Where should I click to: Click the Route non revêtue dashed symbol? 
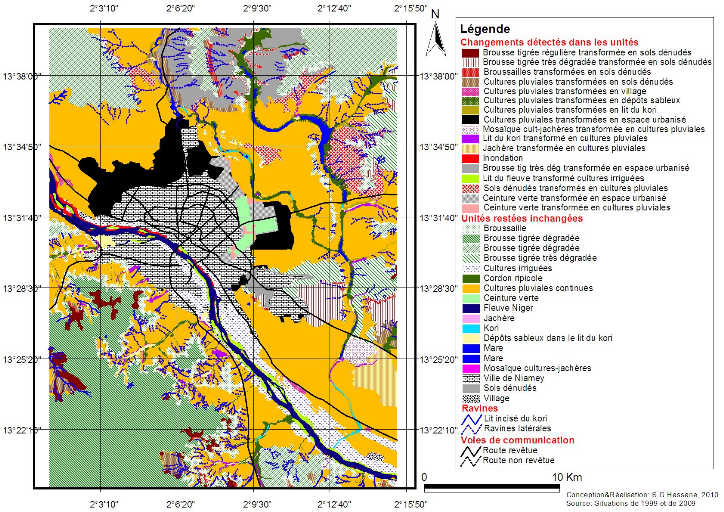(x=471, y=460)
